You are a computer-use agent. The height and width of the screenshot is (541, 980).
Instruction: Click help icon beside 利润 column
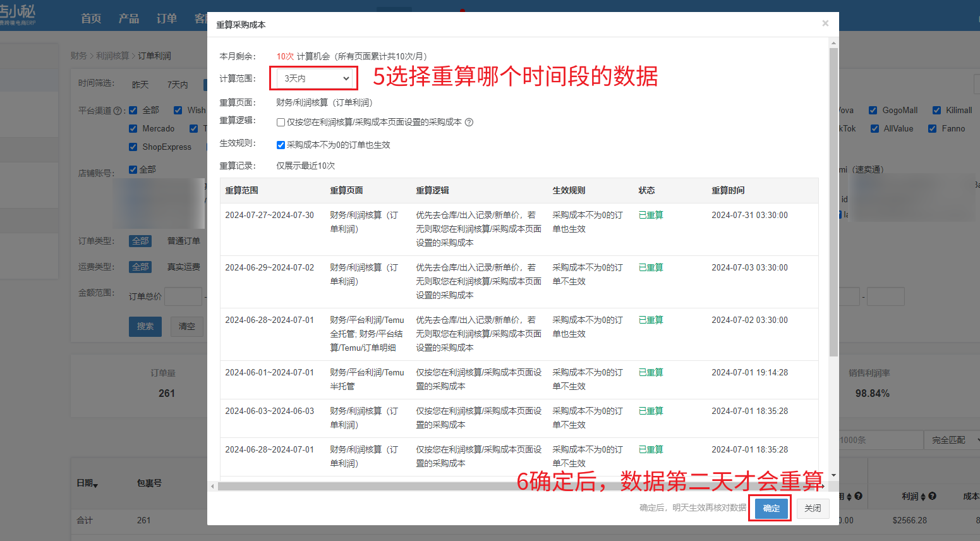coord(932,496)
